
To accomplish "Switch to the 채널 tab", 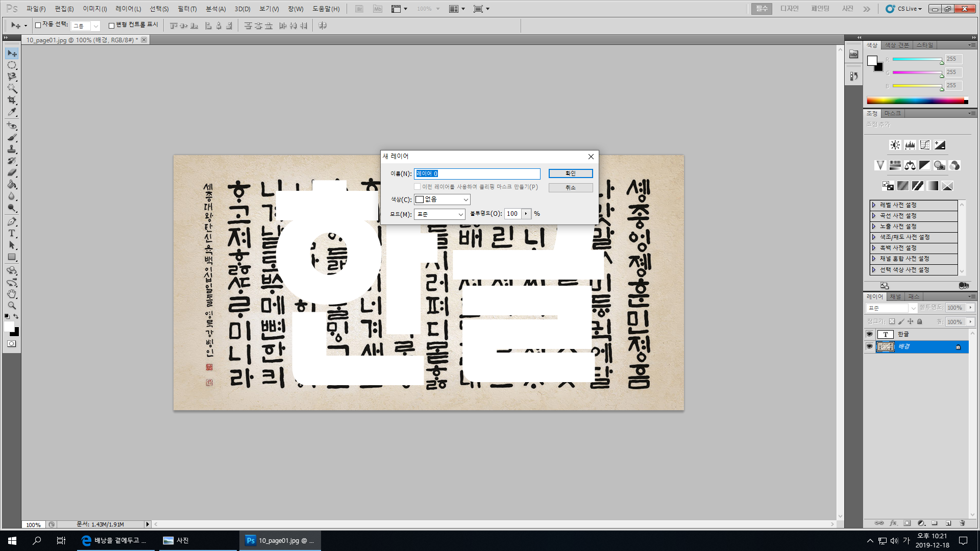I will (x=895, y=297).
